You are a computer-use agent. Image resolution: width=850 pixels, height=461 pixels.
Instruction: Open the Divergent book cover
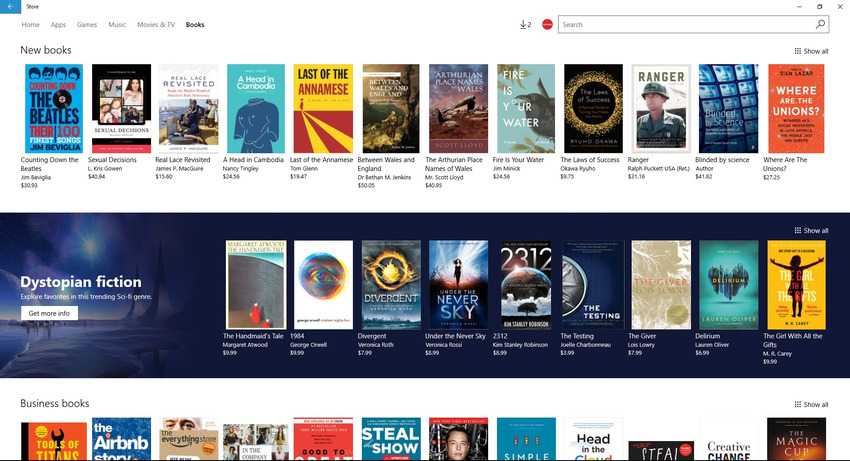391,285
